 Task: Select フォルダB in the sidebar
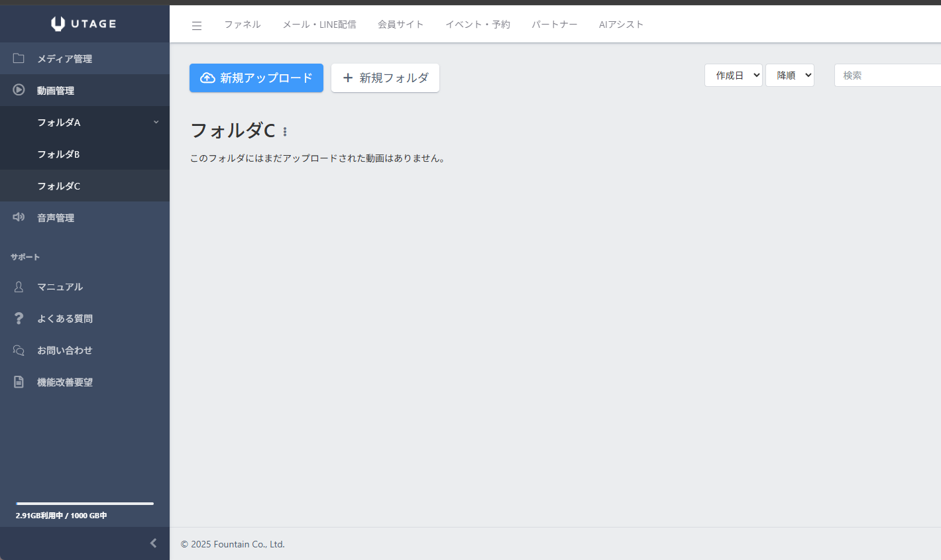point(58,154)
